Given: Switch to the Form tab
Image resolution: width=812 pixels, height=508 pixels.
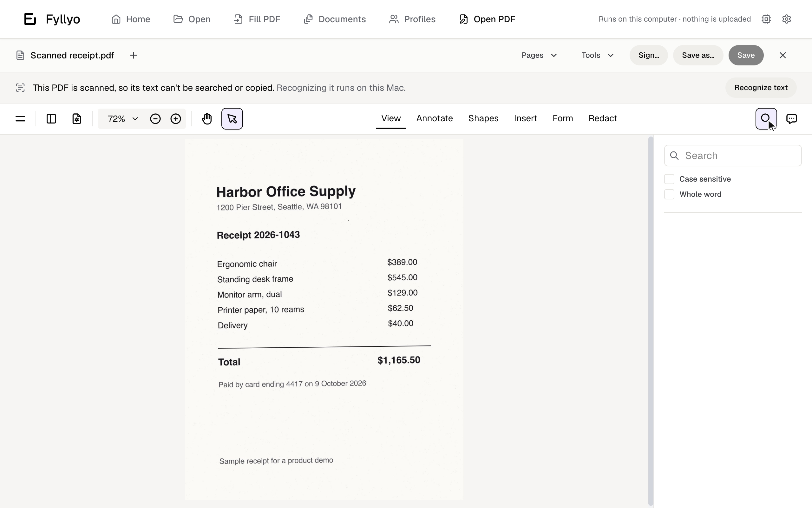Looking at the screenshot, I should [x=563, y=118].
